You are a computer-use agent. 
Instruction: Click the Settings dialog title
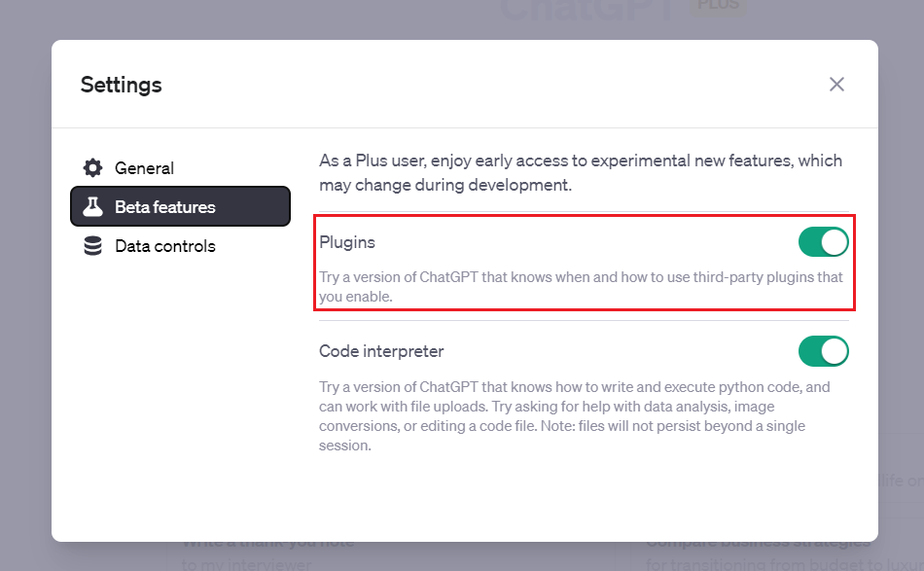(121, 85)
